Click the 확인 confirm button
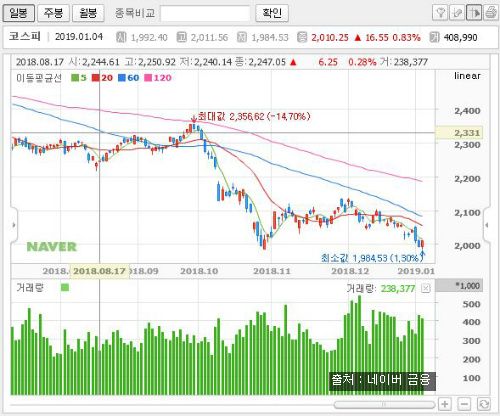 [272, 13]
